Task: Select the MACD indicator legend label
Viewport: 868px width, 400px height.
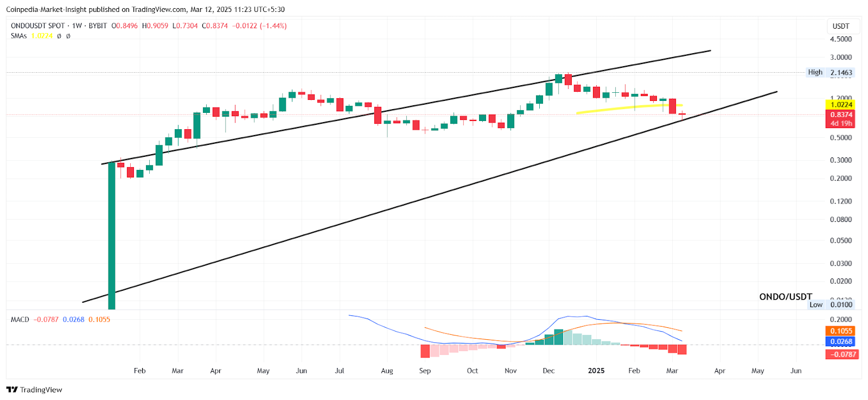Action: [20, 319]
